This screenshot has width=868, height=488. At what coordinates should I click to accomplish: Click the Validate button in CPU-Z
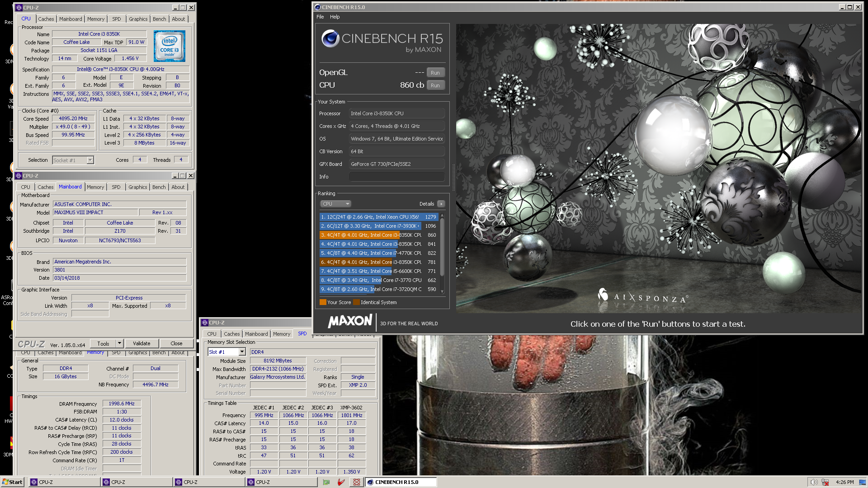tap(142, 343)
